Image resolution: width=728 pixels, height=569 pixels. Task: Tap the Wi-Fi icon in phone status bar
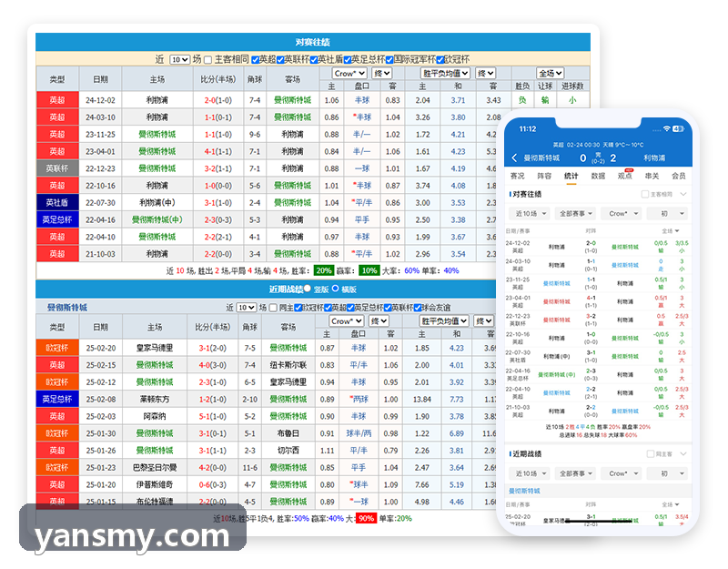[666, 128]
